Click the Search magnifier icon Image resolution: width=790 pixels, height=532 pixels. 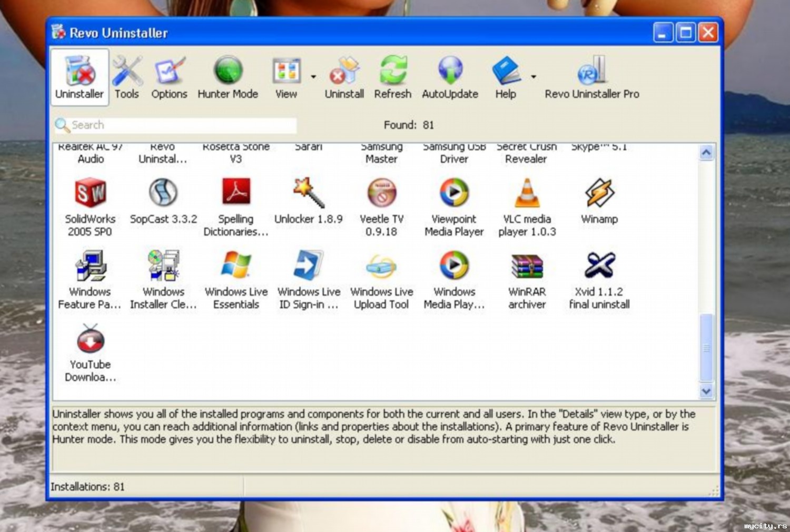(62, 125)
